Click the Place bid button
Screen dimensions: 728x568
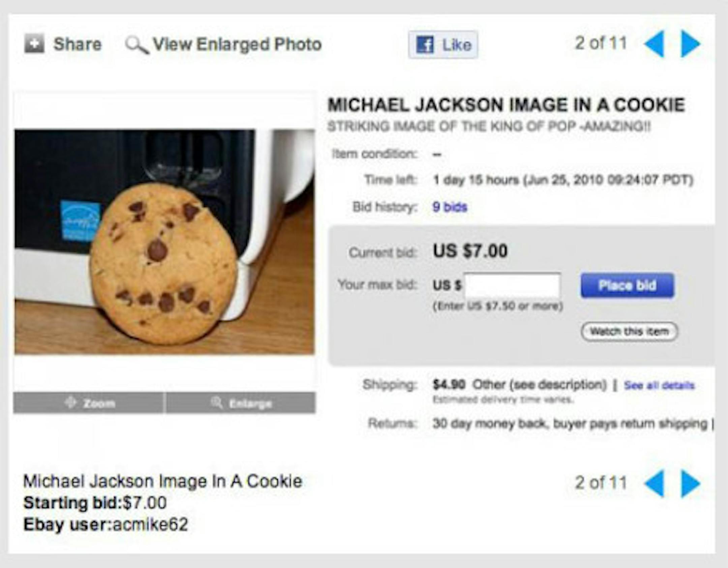[628, 286]
